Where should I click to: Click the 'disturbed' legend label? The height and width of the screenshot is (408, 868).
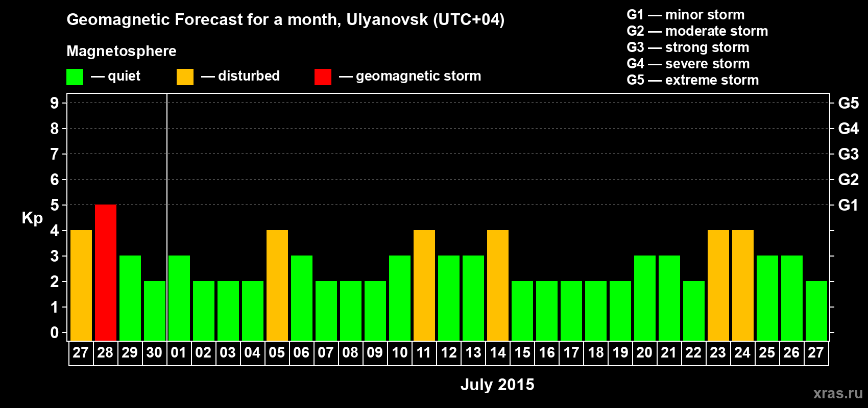click(x=249, y=76)
